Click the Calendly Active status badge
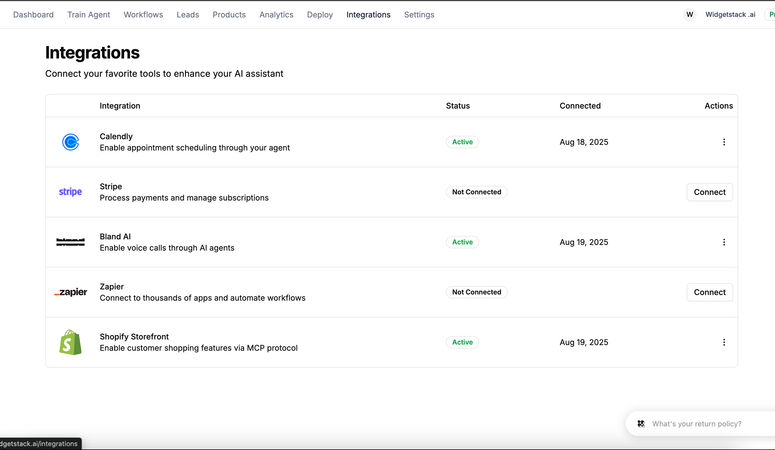The image size is (775, 450). [462, 142]
